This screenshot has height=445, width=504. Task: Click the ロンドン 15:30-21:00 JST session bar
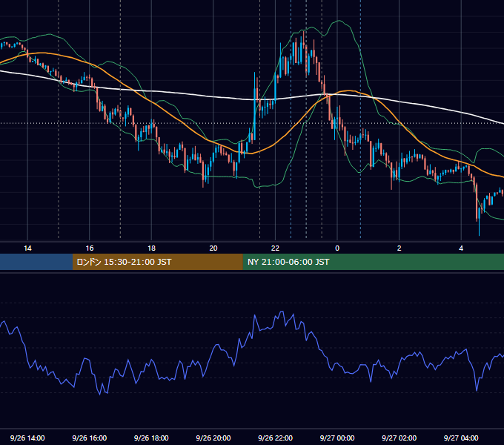(x=157, y=262)
